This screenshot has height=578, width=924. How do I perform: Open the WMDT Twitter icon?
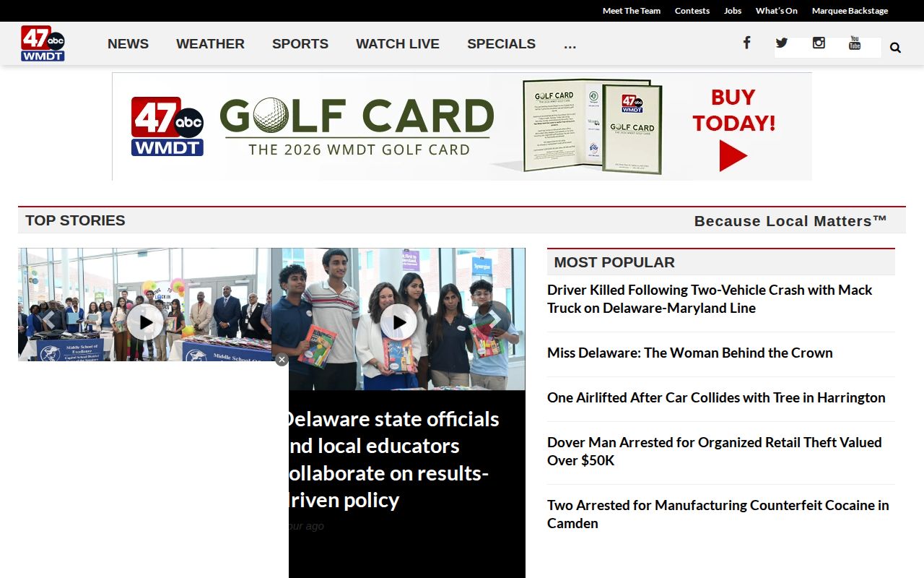781,43
